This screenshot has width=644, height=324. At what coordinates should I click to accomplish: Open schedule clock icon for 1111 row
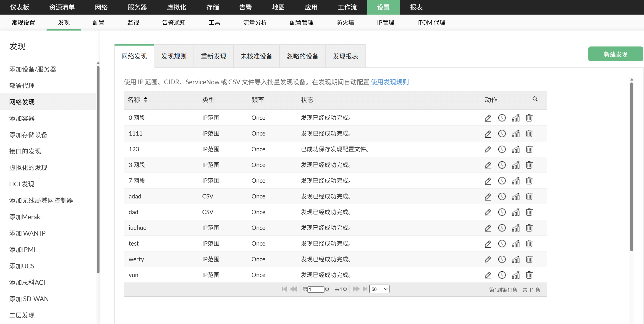pyautogui.click(x=502, y=134)
